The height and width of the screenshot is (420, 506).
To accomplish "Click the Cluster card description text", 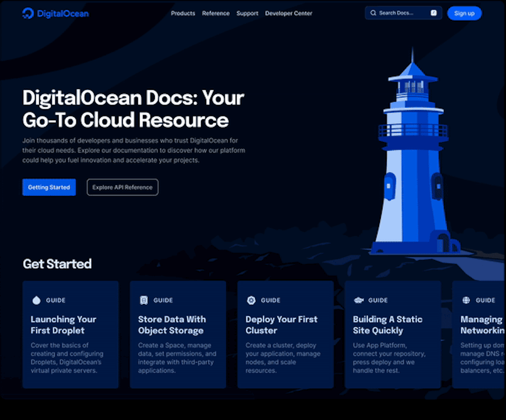I will (283, 358).
